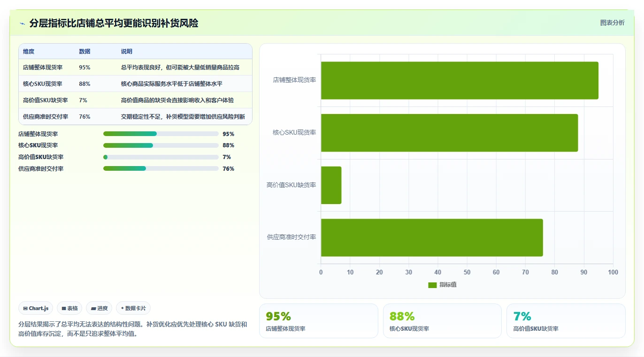Click the 店铺整体现货率 progress bar
Viewport: 644px width, 357px height.
pyautogui.click(x=161, y=134)
